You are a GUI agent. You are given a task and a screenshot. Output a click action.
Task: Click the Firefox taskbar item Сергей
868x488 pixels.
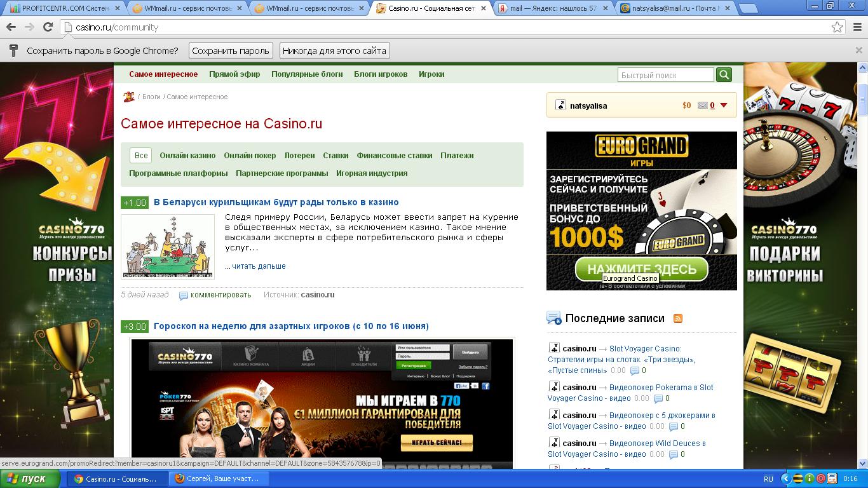(219, 479)
